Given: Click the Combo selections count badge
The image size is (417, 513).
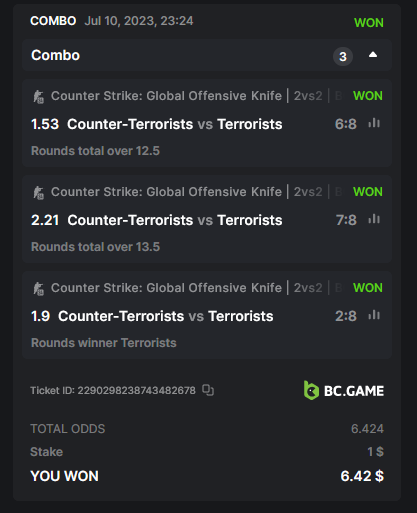Looking at the screenshot, I should (343, 56).
